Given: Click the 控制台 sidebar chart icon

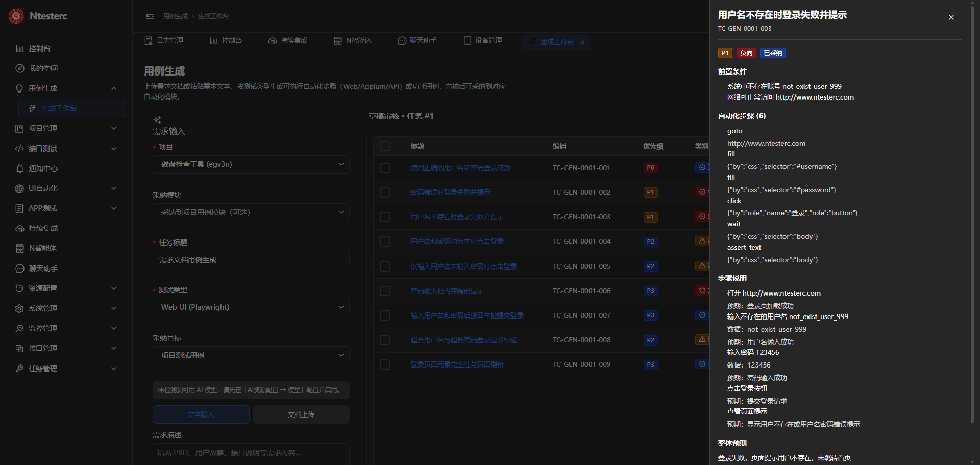Looking at the screenshot, I should (x=20, y=48).
